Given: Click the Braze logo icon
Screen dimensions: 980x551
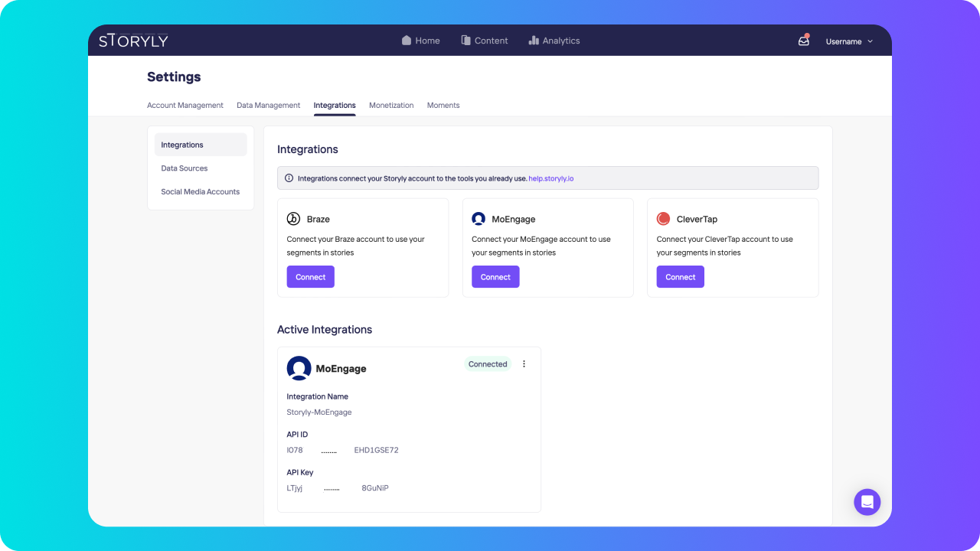Looking at the screenshot, I should [293, 219].
